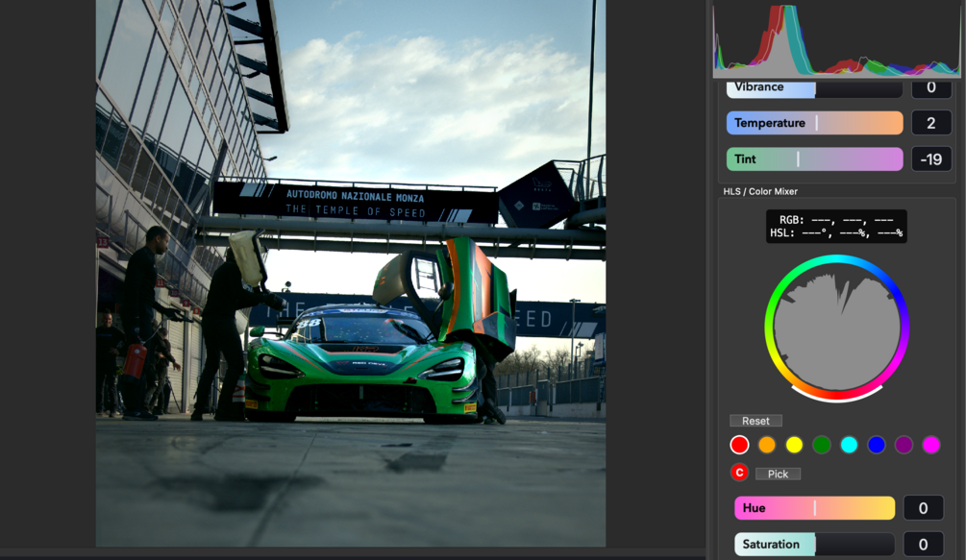Click the RGB/HSL readout box
Image resolution: width=966 pixels, height=560 pixels.
coord(836,227)
